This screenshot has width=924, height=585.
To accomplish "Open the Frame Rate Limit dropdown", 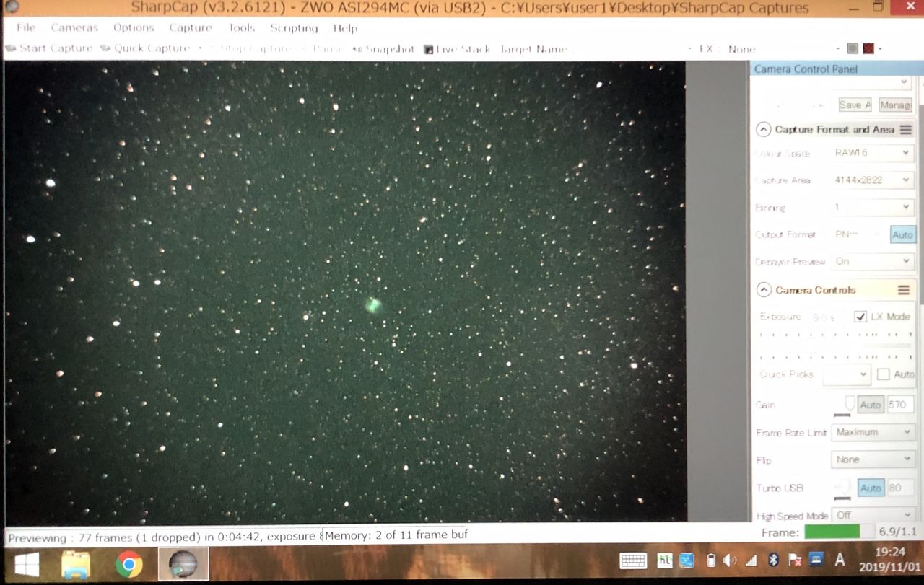I will (872, 432).
